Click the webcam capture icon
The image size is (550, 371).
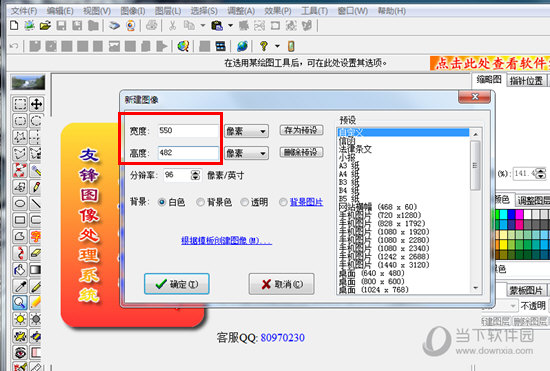(x=130, y=25)
